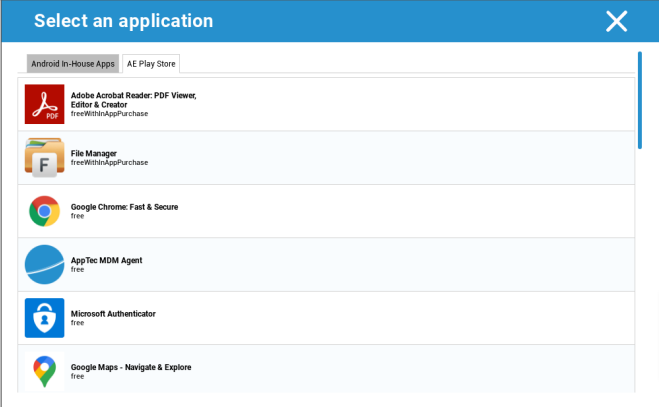The height and width of the screenshot is (407, 659).
Task: Click the vertical scrollbar thumb
Action: (x=639, y=98)
